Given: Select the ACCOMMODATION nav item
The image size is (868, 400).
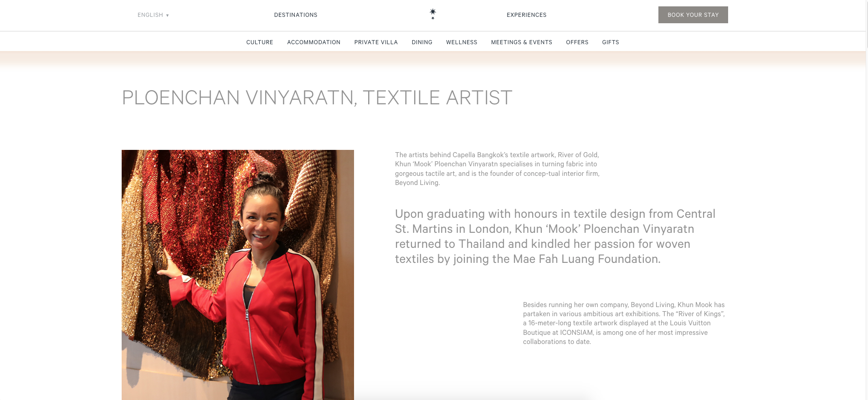Looking at the screenshot, I should [x=313, y=42].
